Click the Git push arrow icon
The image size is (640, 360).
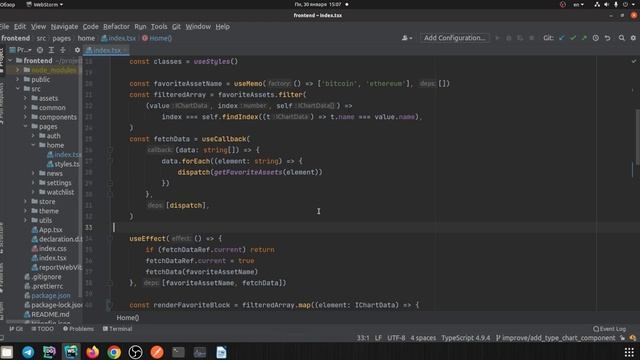click(x=584, y=38)
